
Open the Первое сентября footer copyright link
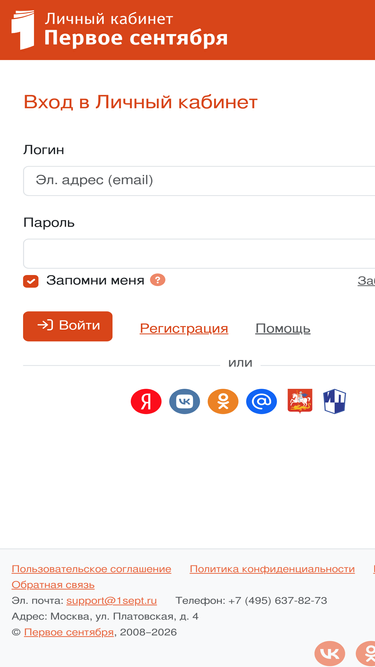69,632
